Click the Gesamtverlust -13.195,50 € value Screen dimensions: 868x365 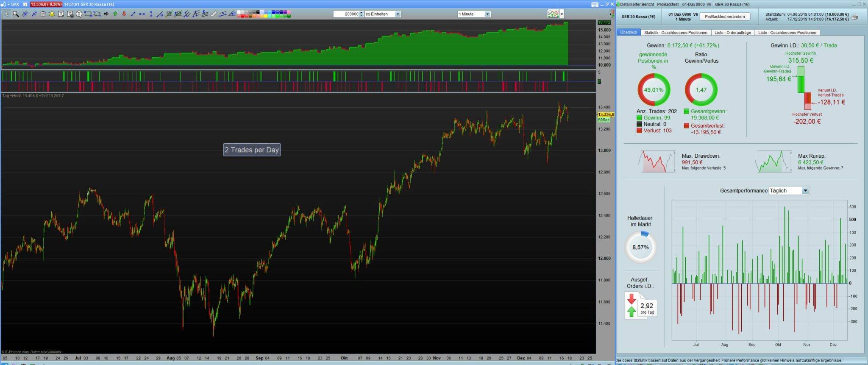point(706,132)
